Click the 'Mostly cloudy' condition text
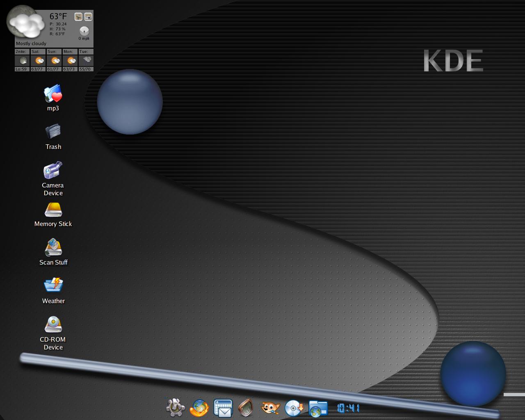Image resolution: width=525 pixels, height=420 pixels. [31, 43]
